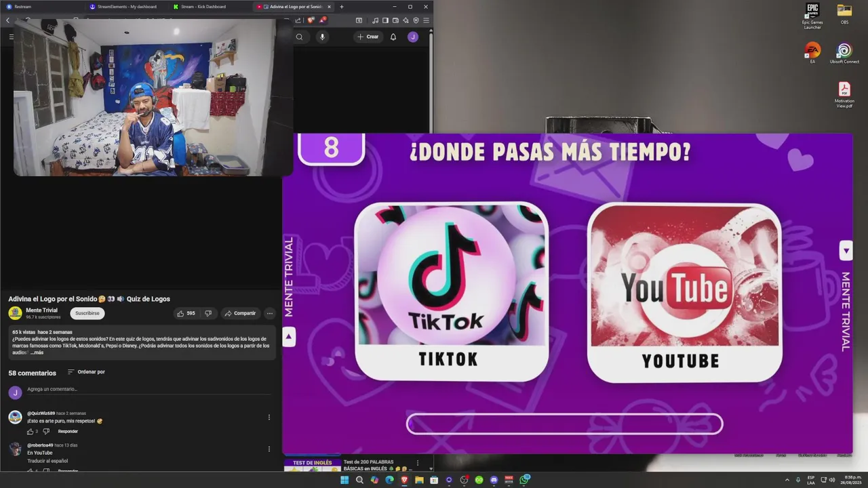The height and width of the screenshot is (488, 868).
Task: Open menu for TEST DE INGLÉS suggested video
Action: 418,464
